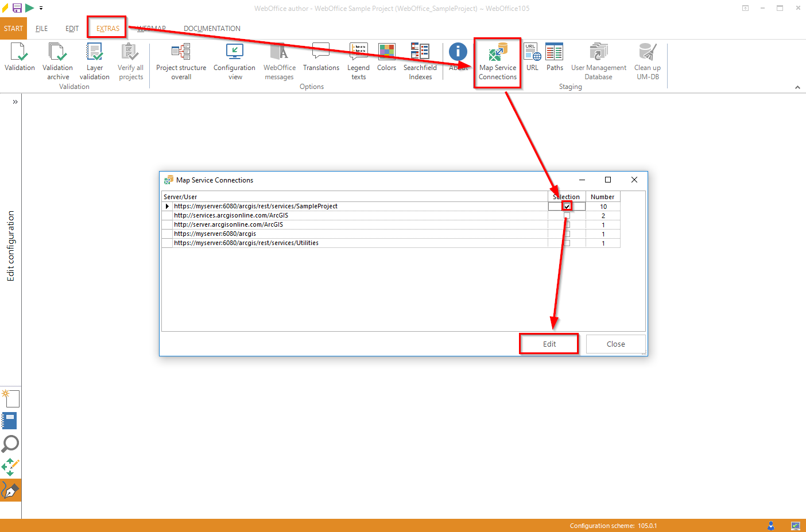The image size is (806, 532).
Task: Select the EXTRAS tab
Action: (108, 28)
